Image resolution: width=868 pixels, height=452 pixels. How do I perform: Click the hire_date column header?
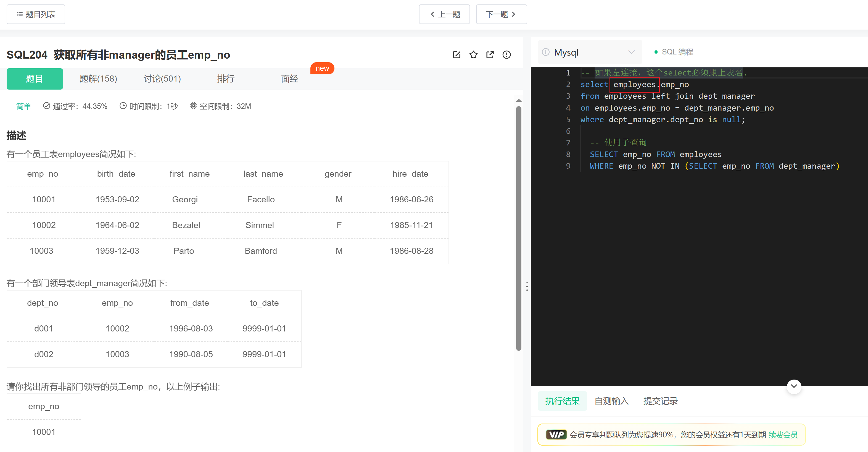point(410,174)
